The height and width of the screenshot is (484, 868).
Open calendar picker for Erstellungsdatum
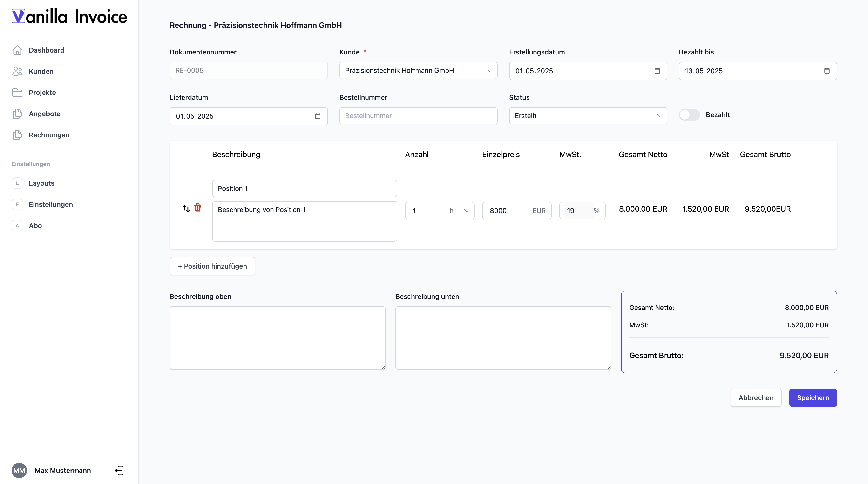tap(657, 71)
